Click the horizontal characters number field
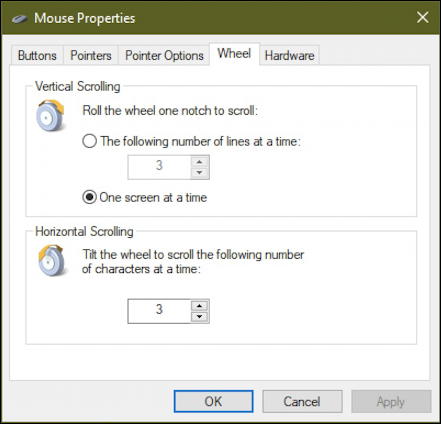This screenshot has height=424, width=441. tap(159, 311)
